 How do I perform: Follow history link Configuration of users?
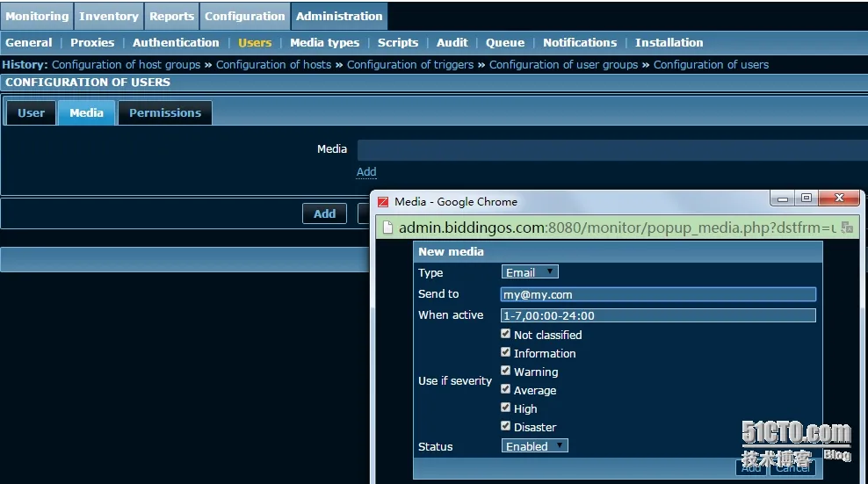[711, 65]
